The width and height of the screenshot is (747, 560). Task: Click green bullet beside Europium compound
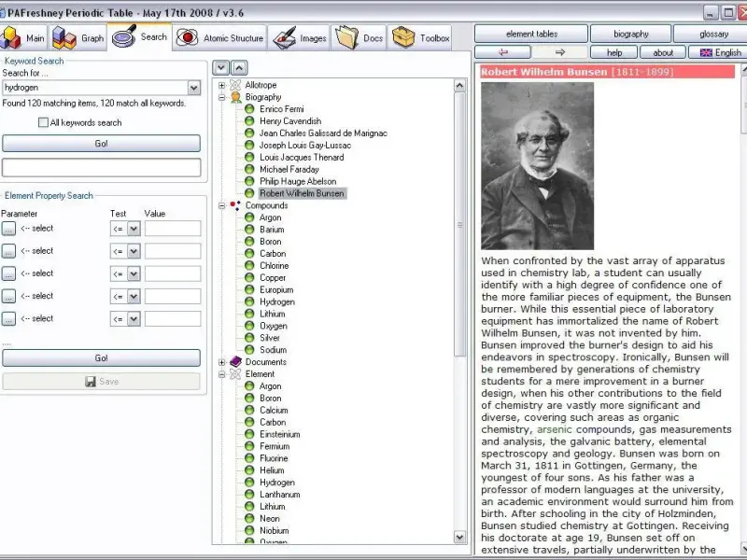(249, 289)
